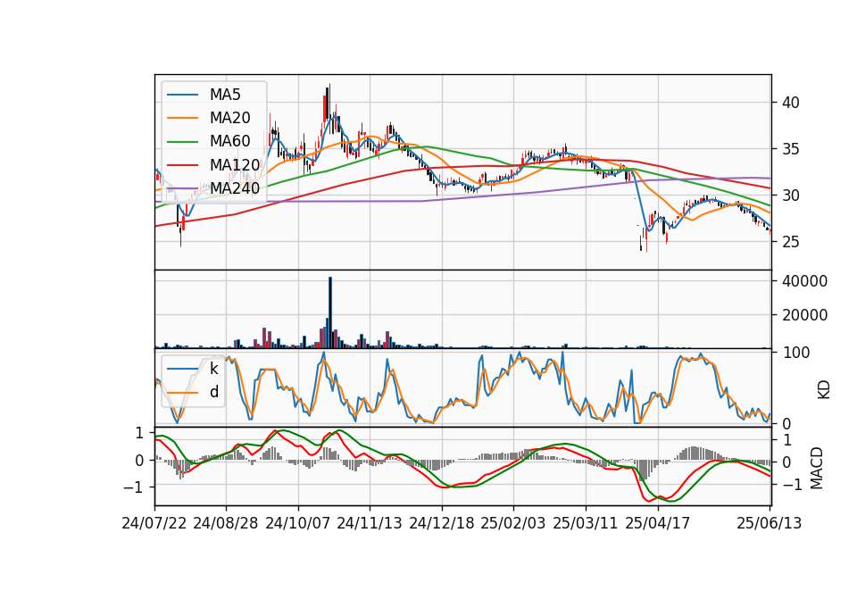Screen dimensions: 857x616
Task: Click the 25/06/13 date axis label
Action: (769, 523)
